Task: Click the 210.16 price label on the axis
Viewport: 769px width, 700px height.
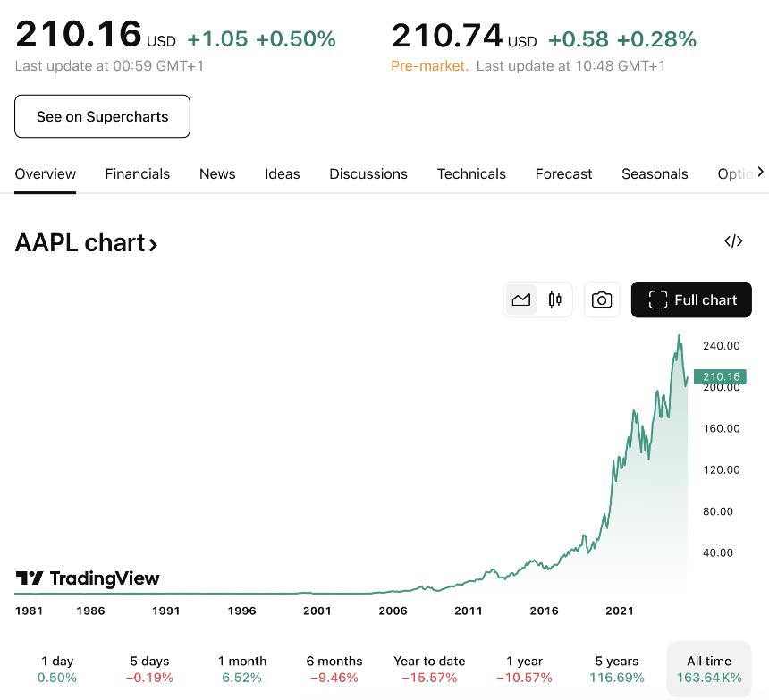Action: (x=721, y=376)
